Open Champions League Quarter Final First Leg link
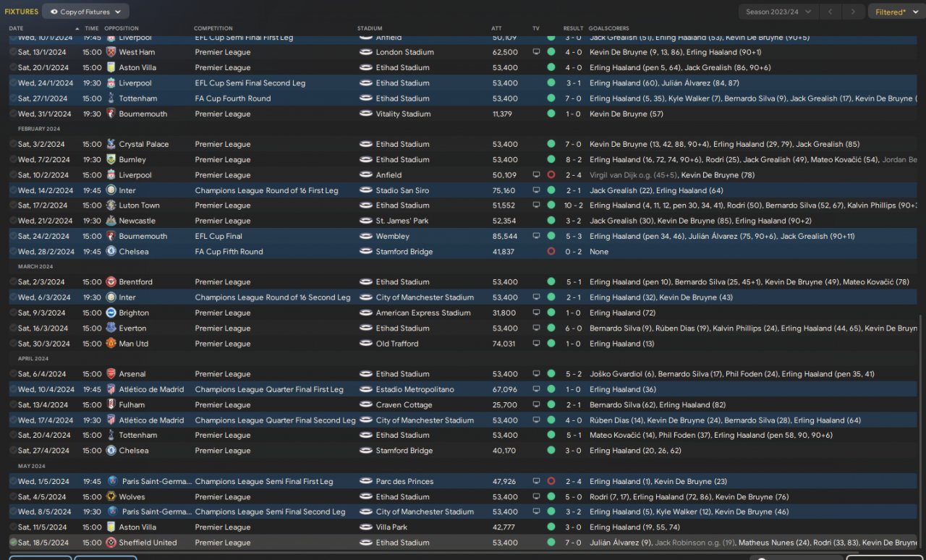 click(x=269, y=389)
